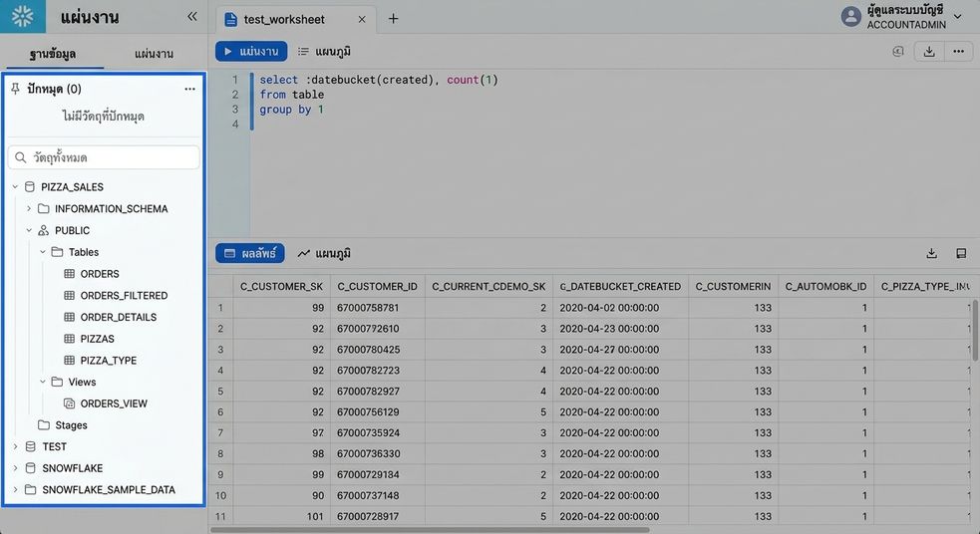Switch to the ฐานข้อมูล sidebar tab
This screenshot has height=534, width=980.
click(x=53, y=54)
